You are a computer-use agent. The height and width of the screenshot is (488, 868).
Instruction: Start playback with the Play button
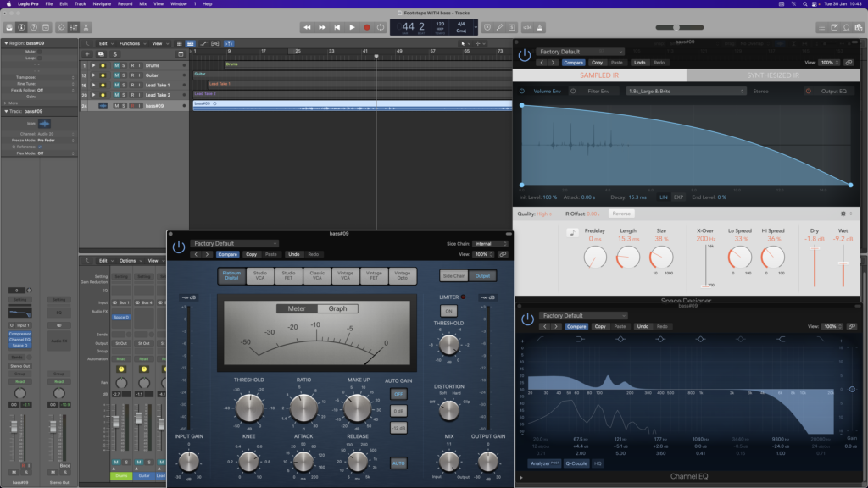[352, 27]
